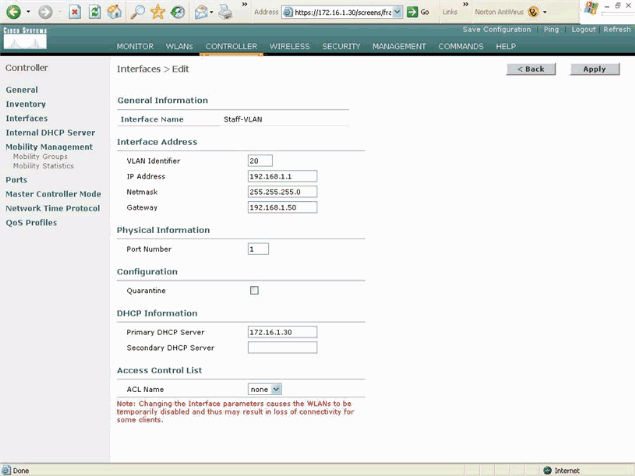Viewport: 635px width, 476px height.
Task: Click the browser Refresh page icon
Action: click(95, 12)
